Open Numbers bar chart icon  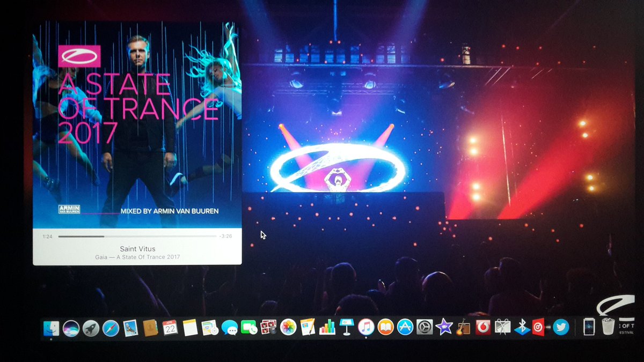(327, 327)
